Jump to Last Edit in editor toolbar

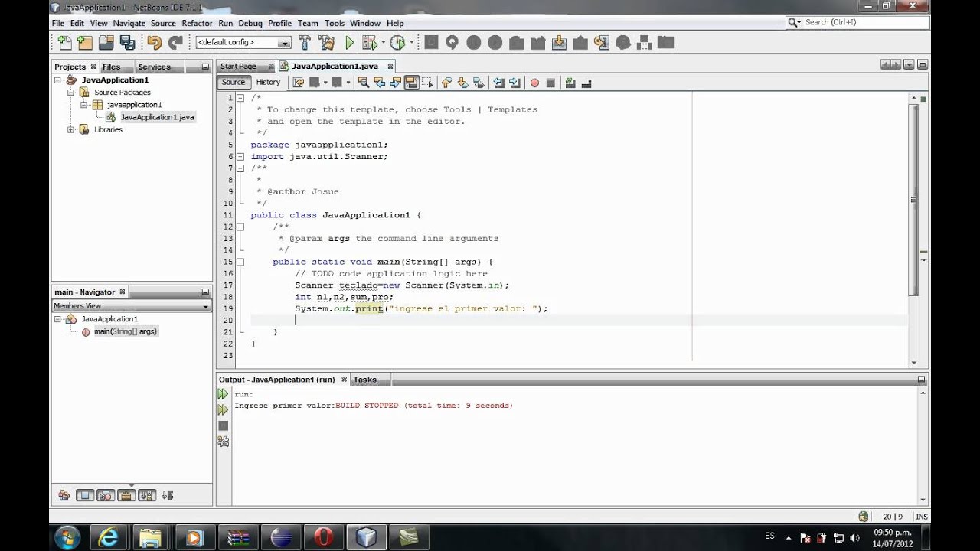tap(299, 83)
